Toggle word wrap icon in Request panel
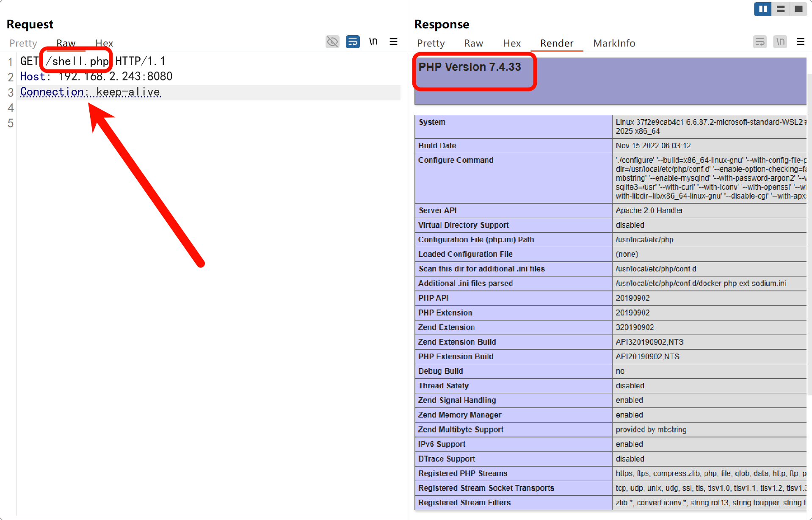Viewport: 812px width, 520px height. [x=353, y=41]
